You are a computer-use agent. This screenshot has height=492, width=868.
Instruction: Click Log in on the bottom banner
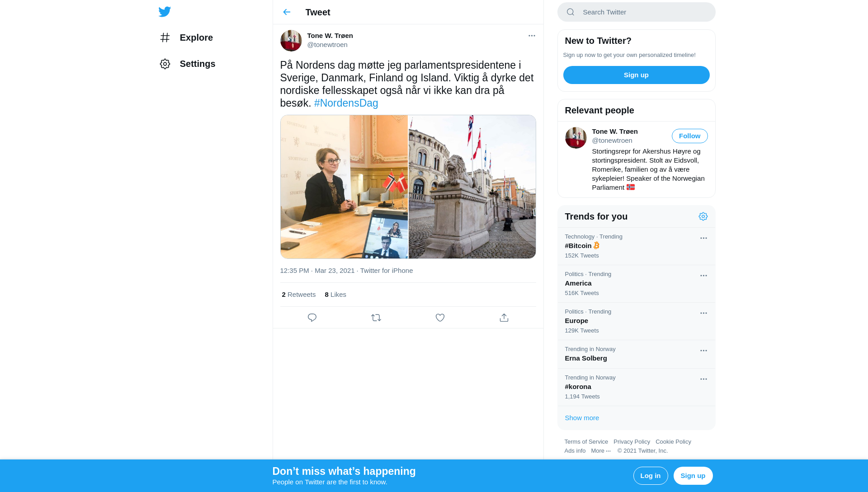(650, 476)
